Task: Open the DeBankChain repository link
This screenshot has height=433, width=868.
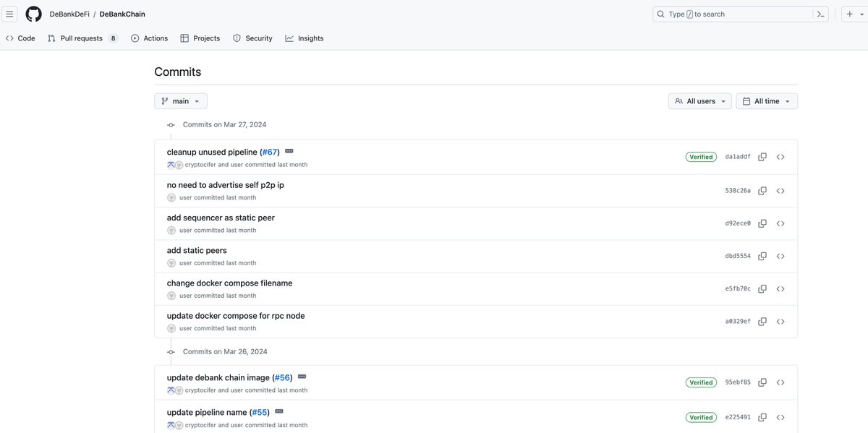Action: 122,14
